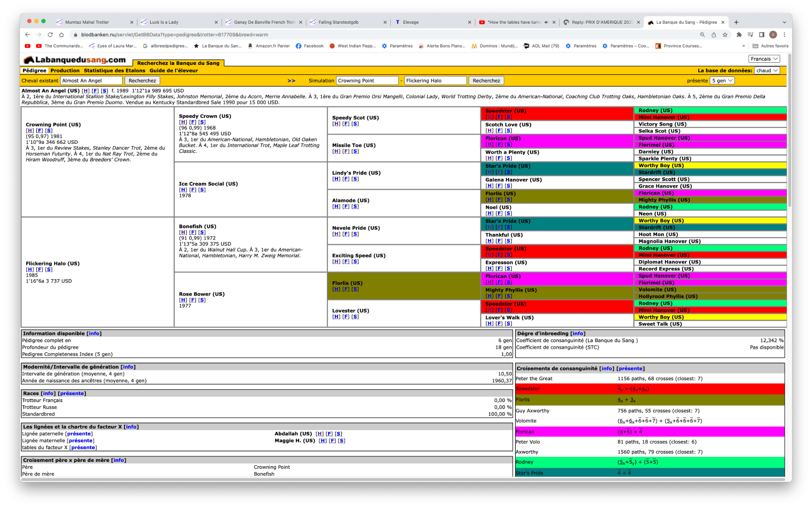The height and width of the screenshot is (508, 812).
Task: Click Peter the Great crossing row
Action: 650,379
